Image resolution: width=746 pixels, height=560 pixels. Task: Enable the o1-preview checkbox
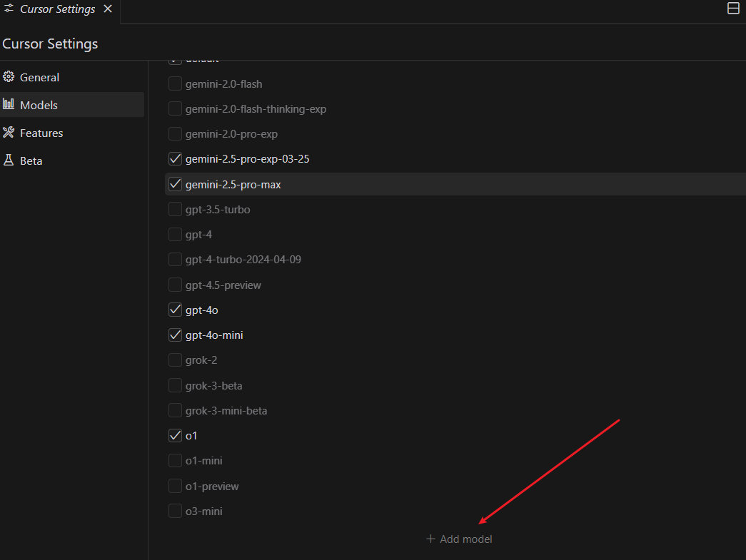[175, 486]
